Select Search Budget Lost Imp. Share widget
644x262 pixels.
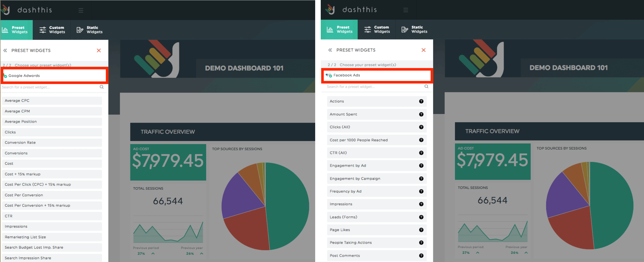[x=52, y=248]
